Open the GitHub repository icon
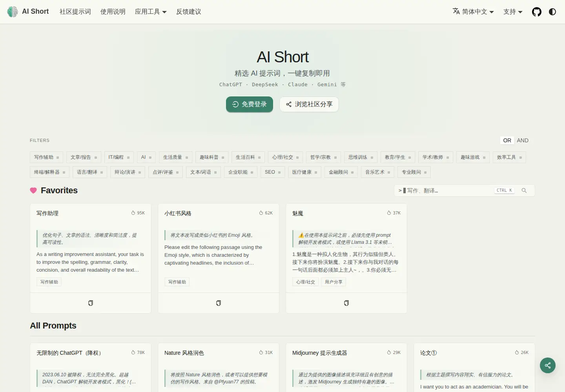The height and width of the screenshot is (392, 565). 537,12
